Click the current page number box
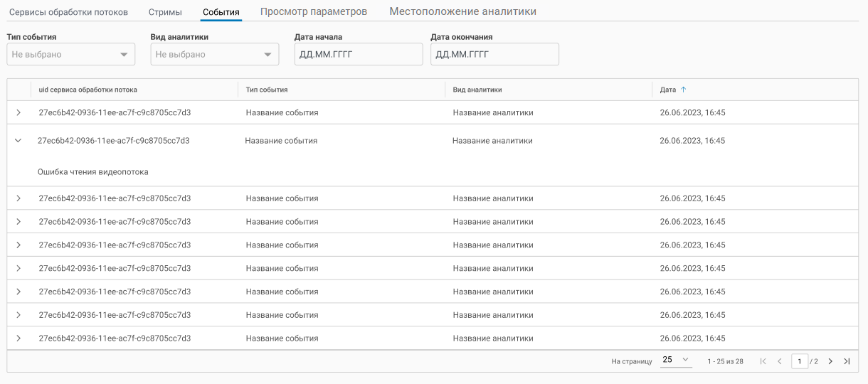This screenshot has width=868, height=384. point(800,361)
